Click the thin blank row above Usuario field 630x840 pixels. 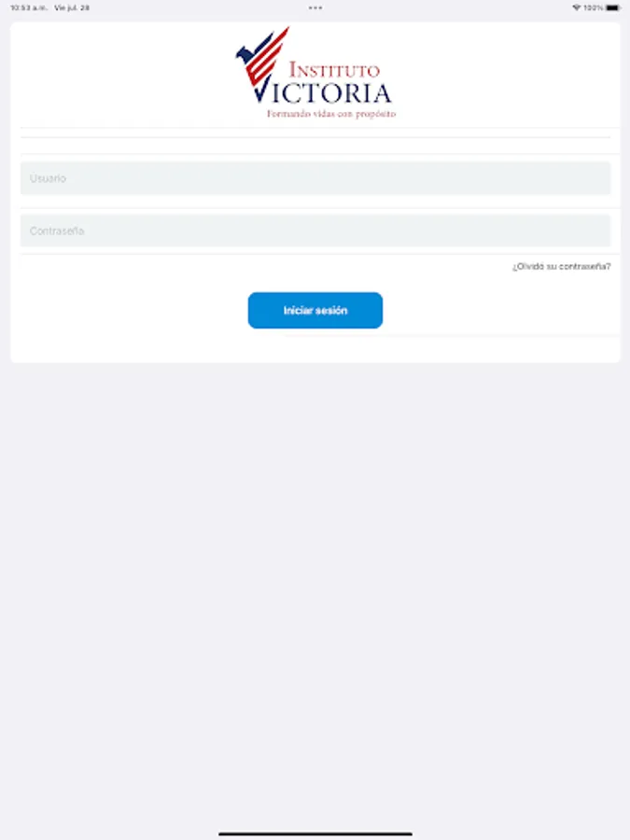[x=315, y=146]
